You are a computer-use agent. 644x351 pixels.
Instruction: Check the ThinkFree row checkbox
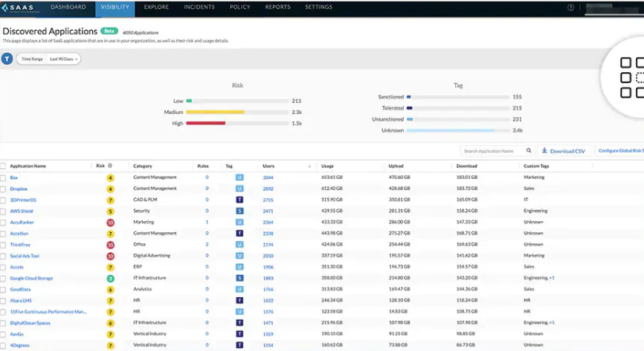click(3, 245)
